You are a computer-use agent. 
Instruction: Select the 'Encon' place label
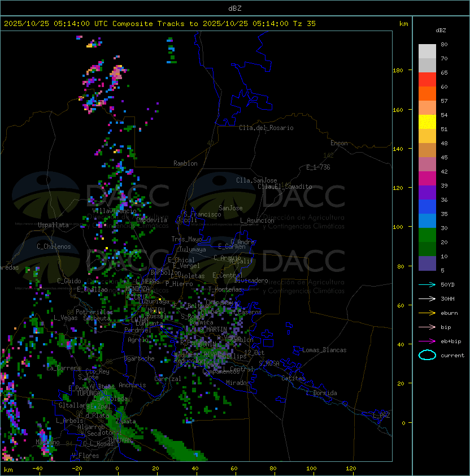(x=339, y=143)
